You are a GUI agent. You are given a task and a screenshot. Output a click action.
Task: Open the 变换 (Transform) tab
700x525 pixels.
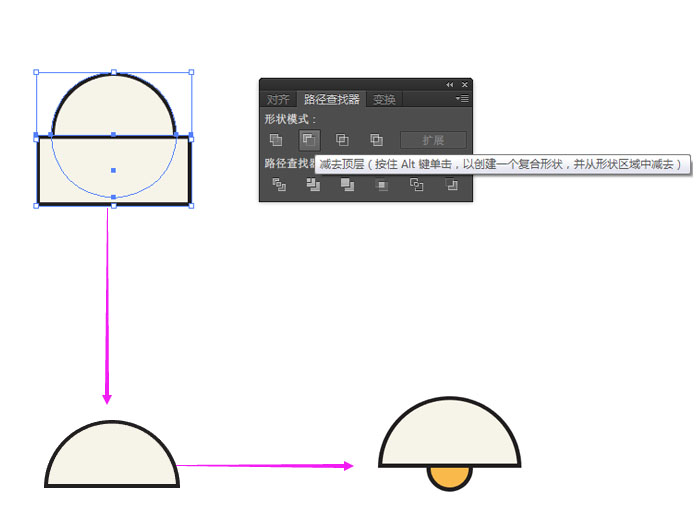(x=384, y=99)
